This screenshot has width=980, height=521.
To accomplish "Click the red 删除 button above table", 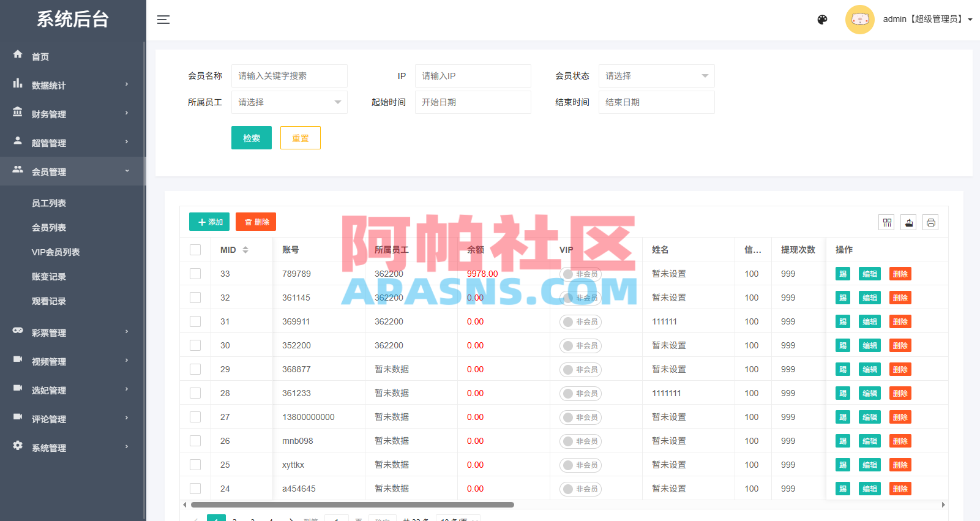I will click(x=256, y=222).
